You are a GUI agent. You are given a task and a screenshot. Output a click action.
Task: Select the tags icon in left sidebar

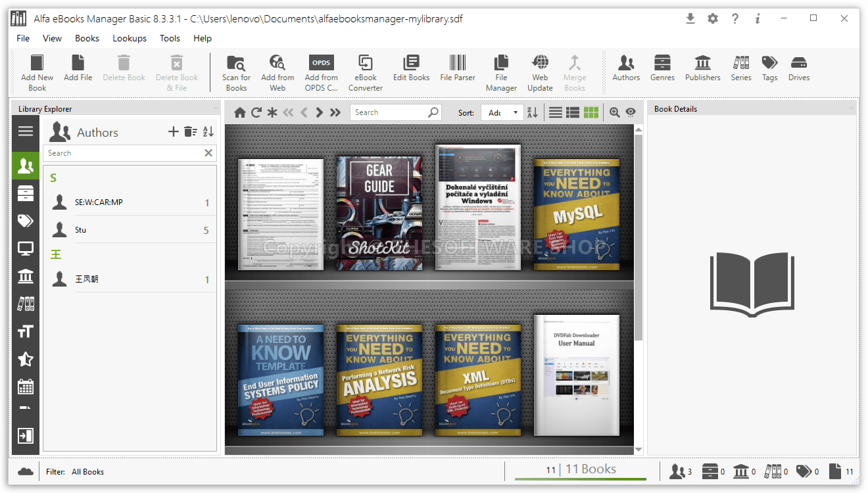pos(26,221)
